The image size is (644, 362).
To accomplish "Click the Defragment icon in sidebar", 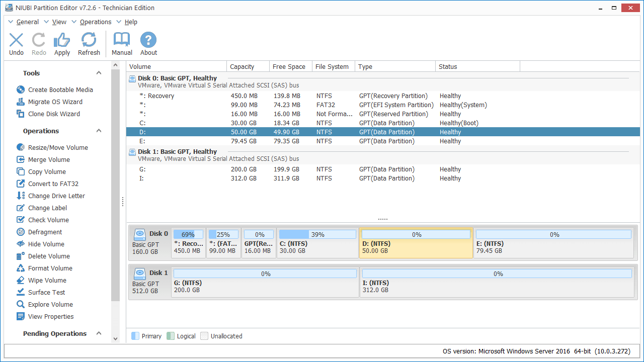I will tap(21, 232).
